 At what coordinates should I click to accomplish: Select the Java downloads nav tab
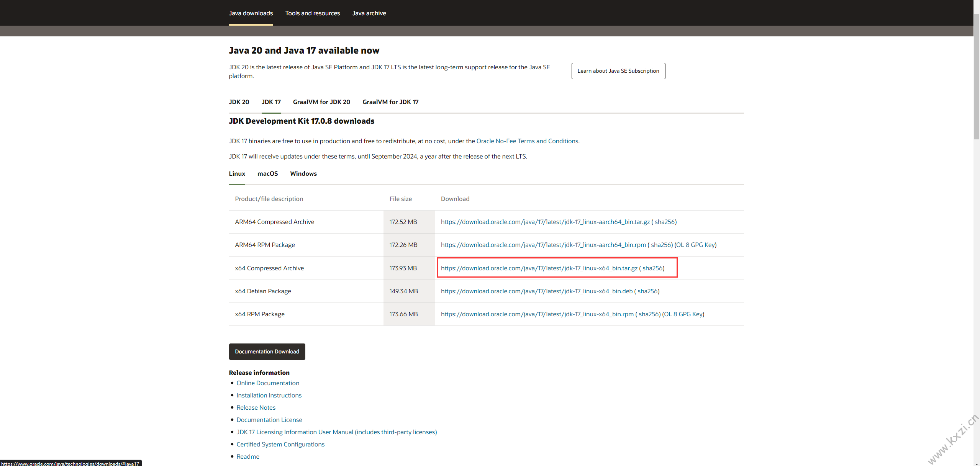251,13
